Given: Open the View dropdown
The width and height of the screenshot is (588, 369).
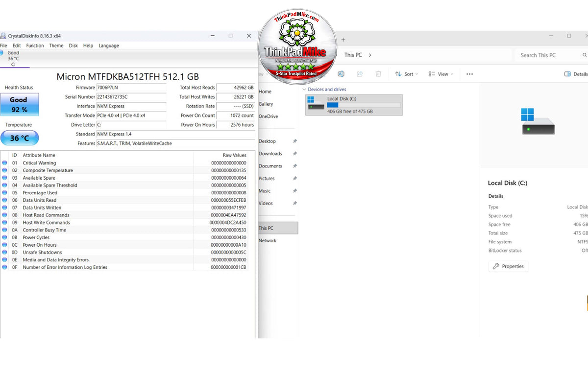Looking at the screenshot, I should (441, 74).
